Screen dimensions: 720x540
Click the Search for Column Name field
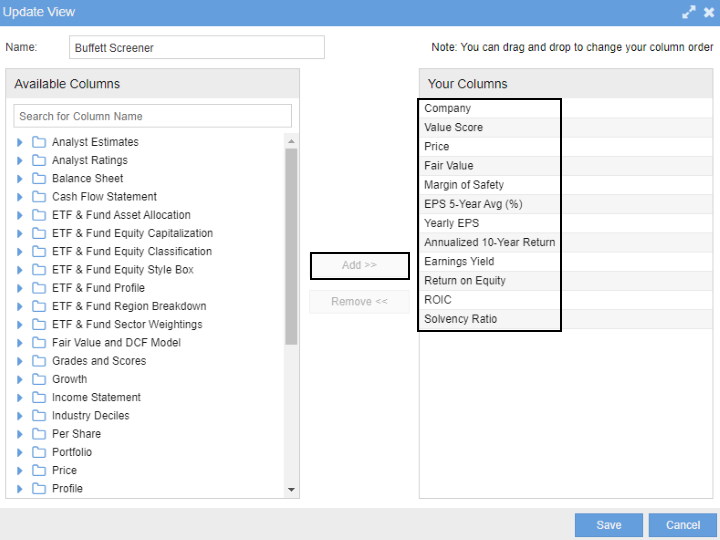(x=153, y=116)
